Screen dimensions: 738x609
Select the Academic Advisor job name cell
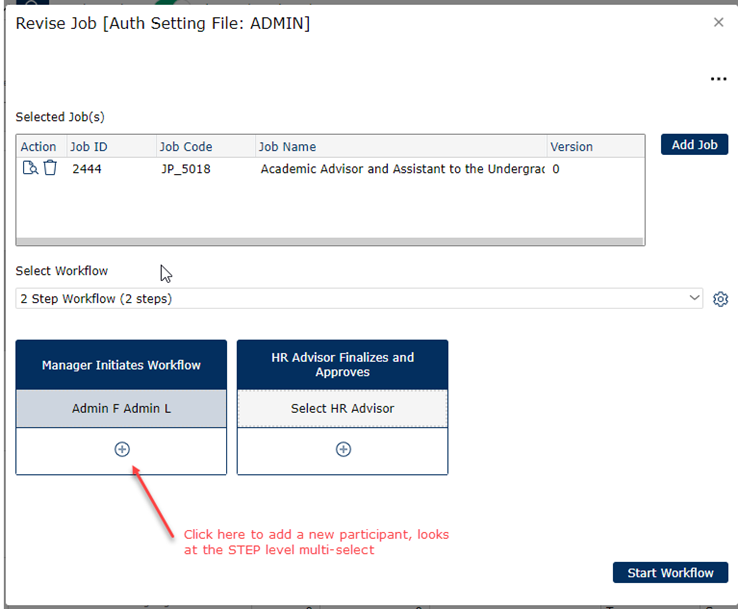click(402, 169)
